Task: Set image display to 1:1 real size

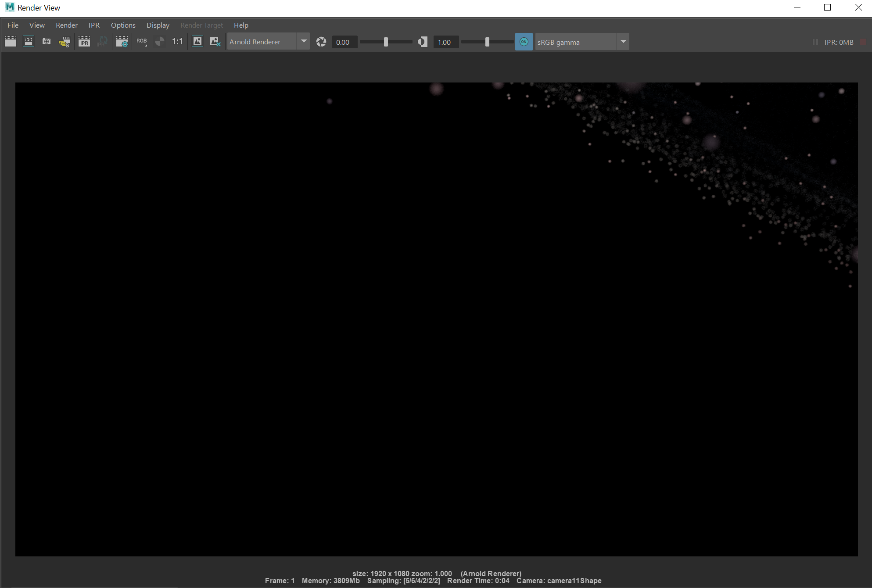Action: 177,41
